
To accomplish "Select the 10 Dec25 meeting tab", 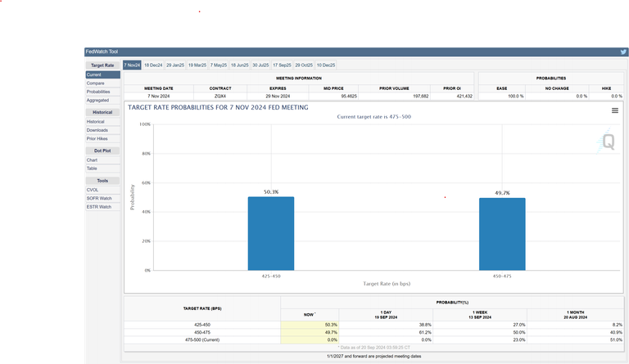I will click(326, 65).
